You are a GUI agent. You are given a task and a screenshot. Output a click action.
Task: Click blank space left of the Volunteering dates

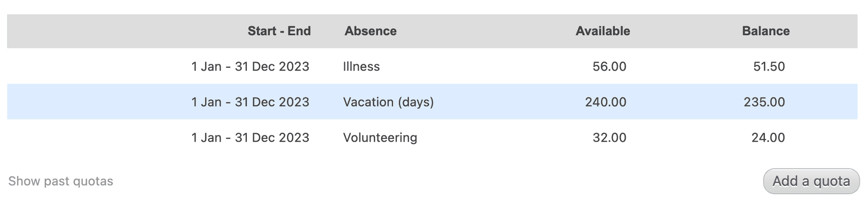(90, 138)
